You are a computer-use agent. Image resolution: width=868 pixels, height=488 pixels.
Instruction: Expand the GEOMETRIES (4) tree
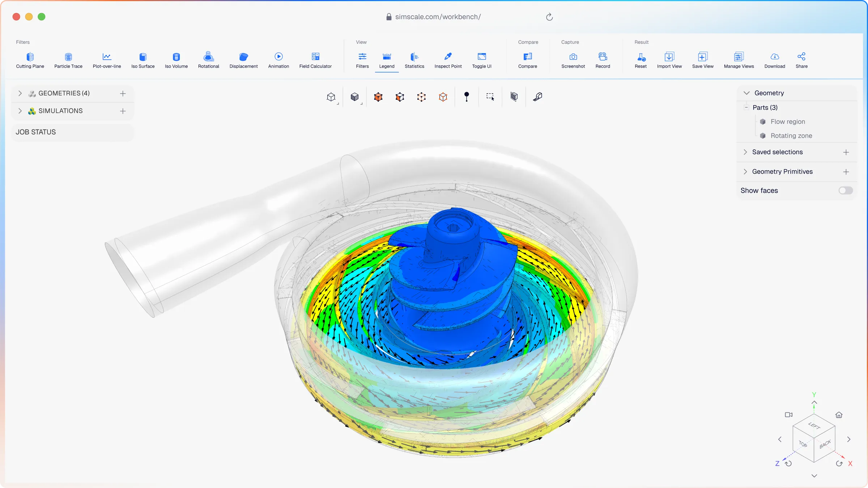point(20,93)
